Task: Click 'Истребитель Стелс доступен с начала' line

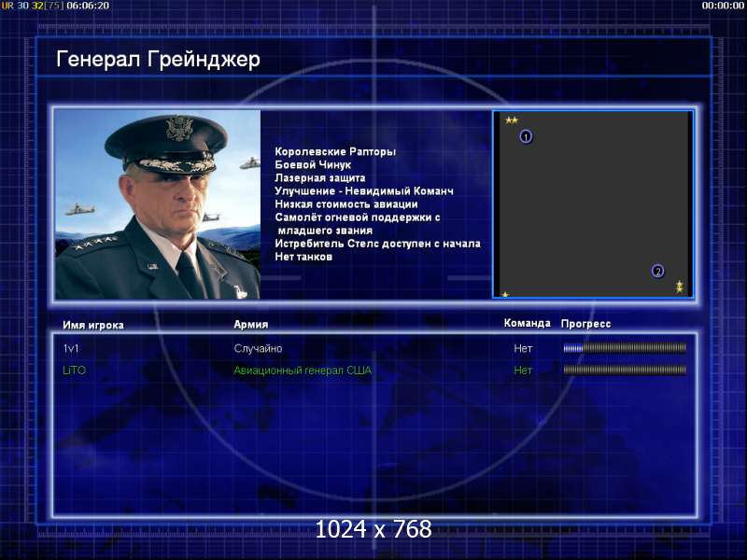Action: tap(378, 244)
